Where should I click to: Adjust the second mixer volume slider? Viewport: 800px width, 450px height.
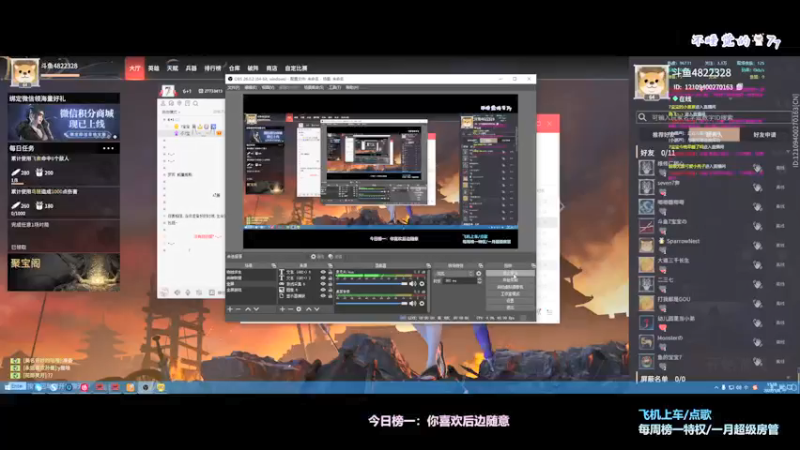[x=372, y=304]
